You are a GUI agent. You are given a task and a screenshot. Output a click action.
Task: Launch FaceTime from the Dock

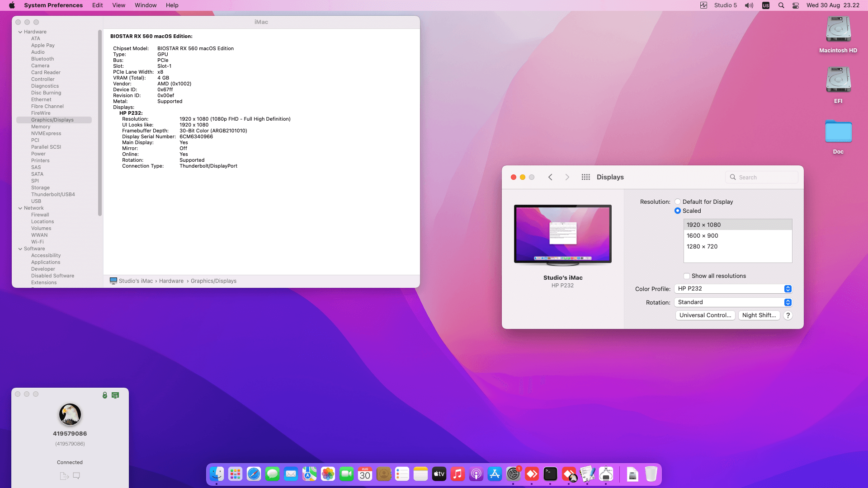[x=346, y=474]
